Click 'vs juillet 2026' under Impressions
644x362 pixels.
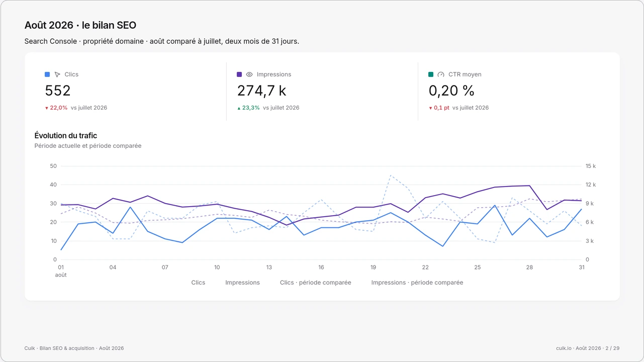tap(281, 108)
